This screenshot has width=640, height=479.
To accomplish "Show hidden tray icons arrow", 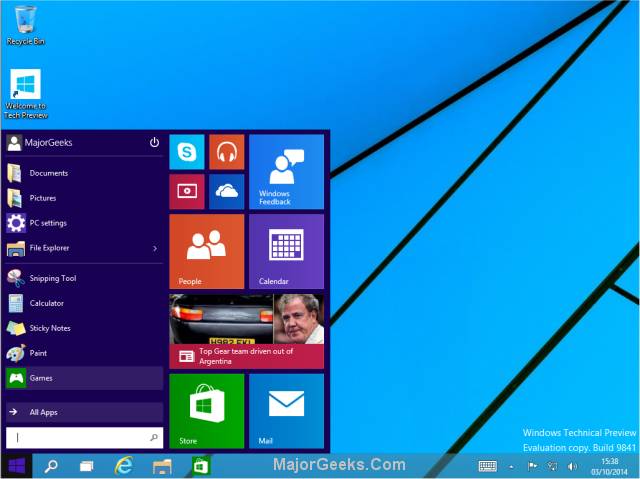I will (511, 466).
